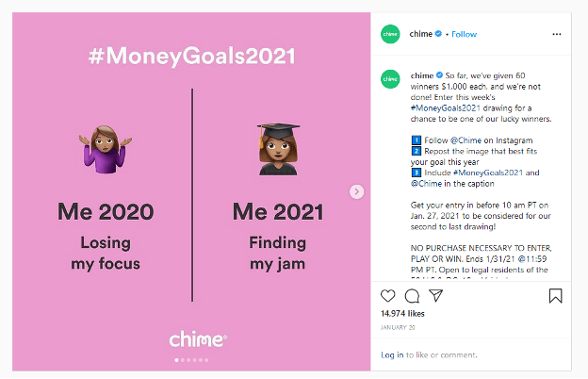Select the second carousel indicator dot
Image resolution: width=588 pixels, height=379 pixels.
183,360
